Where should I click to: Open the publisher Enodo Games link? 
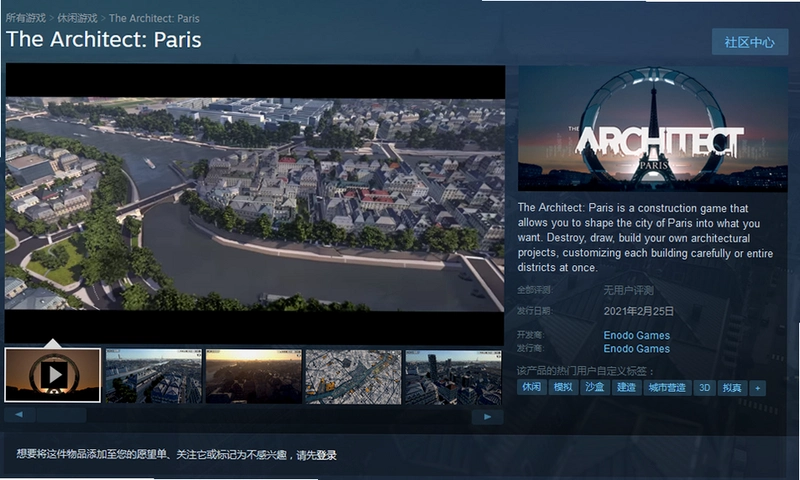click(x=636, y=348)
